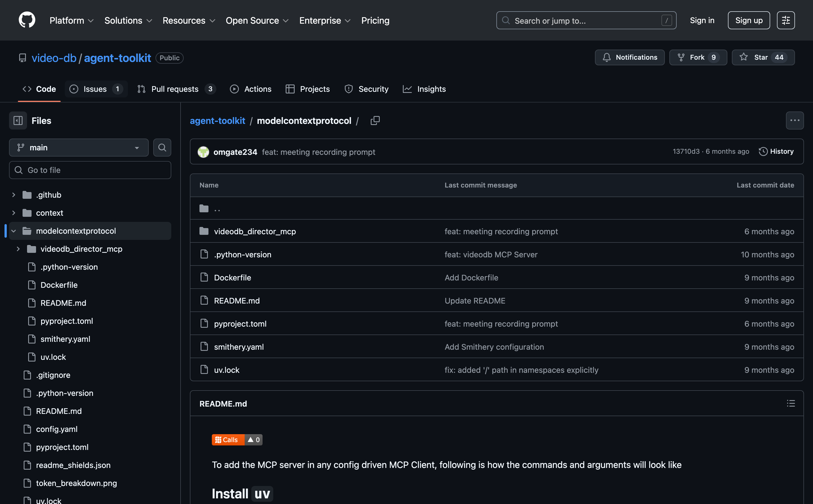This screenshot has height=504, width=813.
Task: Open the README outline list icon
Action: tap(791, 404)
